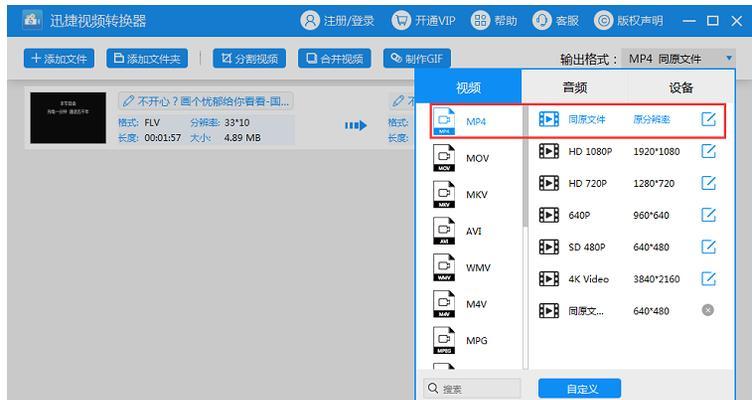Click the 33*10 resolution value
752x400 pixels.
(x=237, y=123)
